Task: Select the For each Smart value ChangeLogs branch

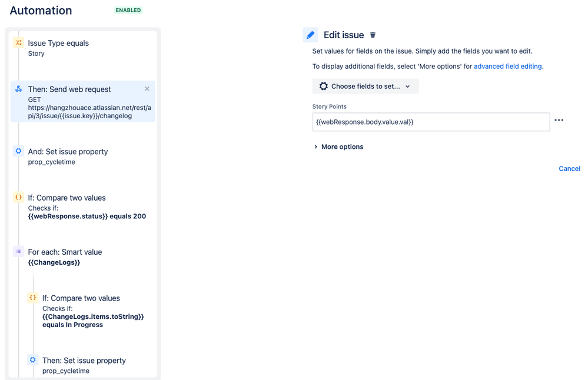Action: coord(83,256)
